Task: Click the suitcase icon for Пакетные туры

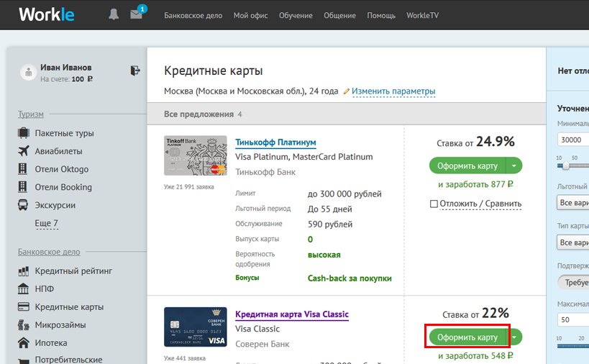Action: coord(23,132)
